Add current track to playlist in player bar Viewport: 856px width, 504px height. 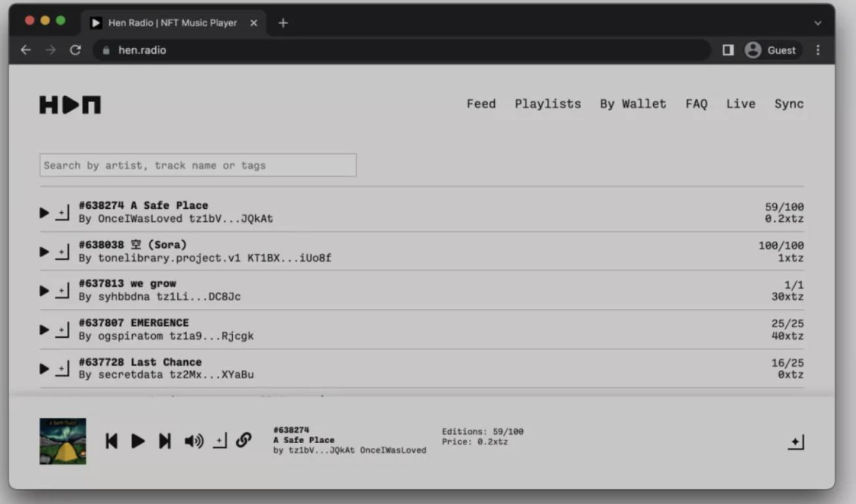[x=220, y=441]
